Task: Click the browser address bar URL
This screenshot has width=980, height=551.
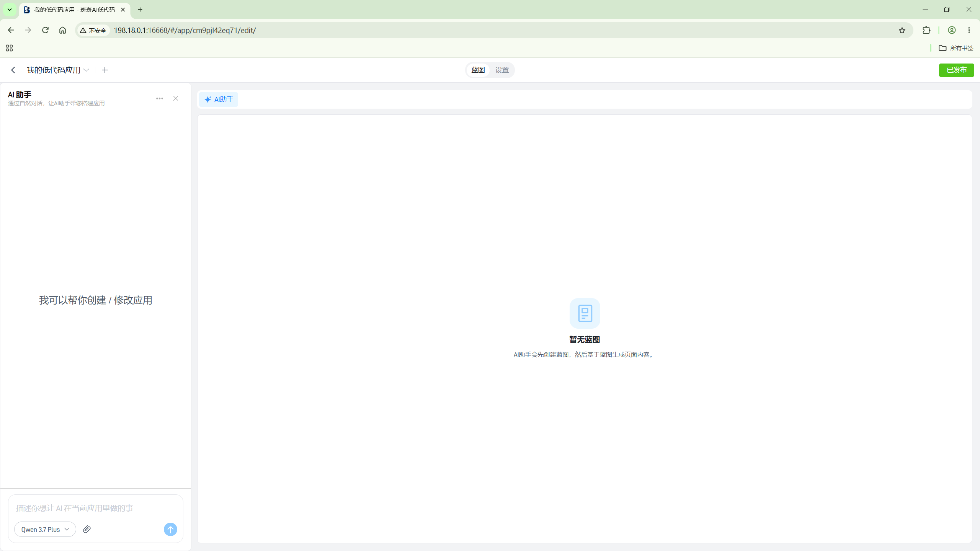Action: pos(185,30)
